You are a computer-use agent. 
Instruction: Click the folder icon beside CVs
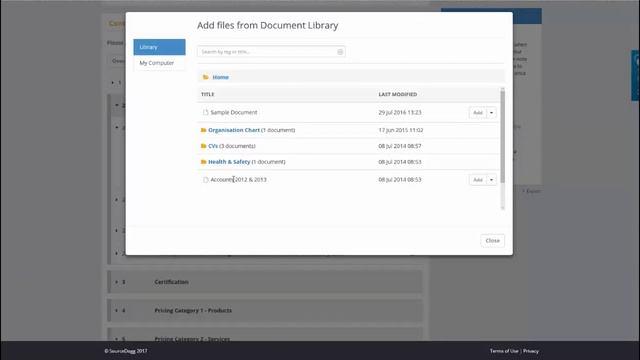point(203,146)
